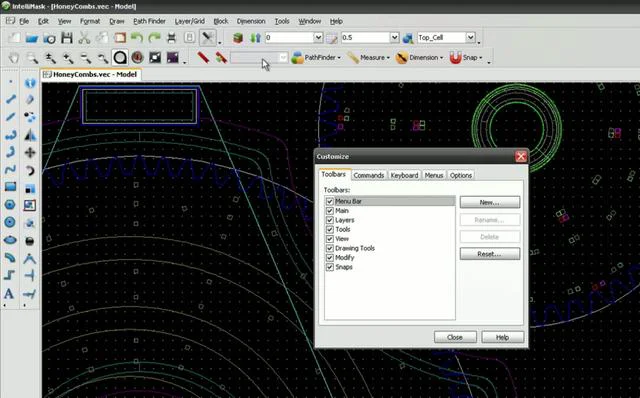This screenshot has height=398, width=640.
Task: Open the Tools menu
Action: coord(282,21)
